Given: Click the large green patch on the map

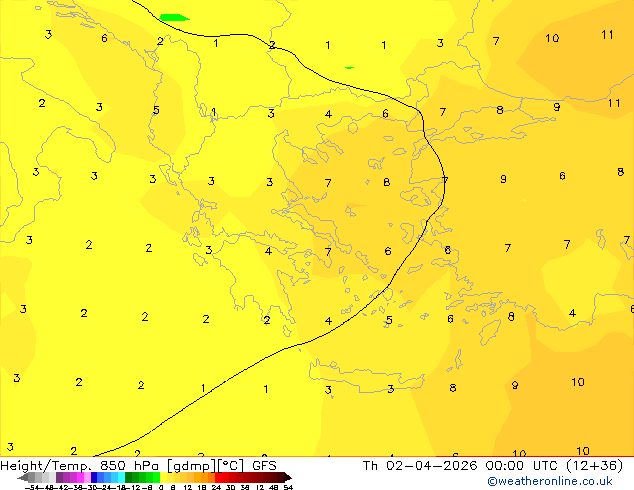Looking at the screenshot, I should click(x=174, y=17).
